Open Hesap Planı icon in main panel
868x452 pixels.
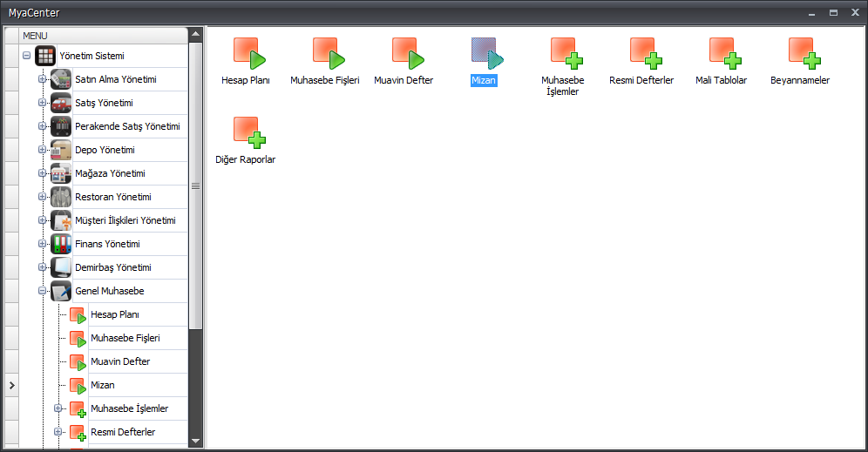249,53
